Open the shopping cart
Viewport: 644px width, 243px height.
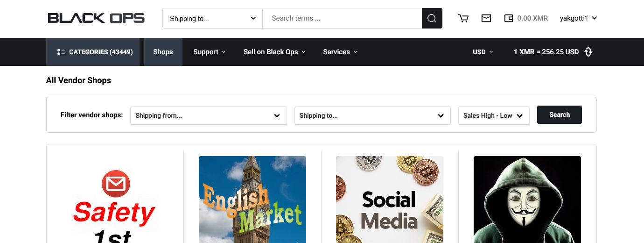pos(463,18)
